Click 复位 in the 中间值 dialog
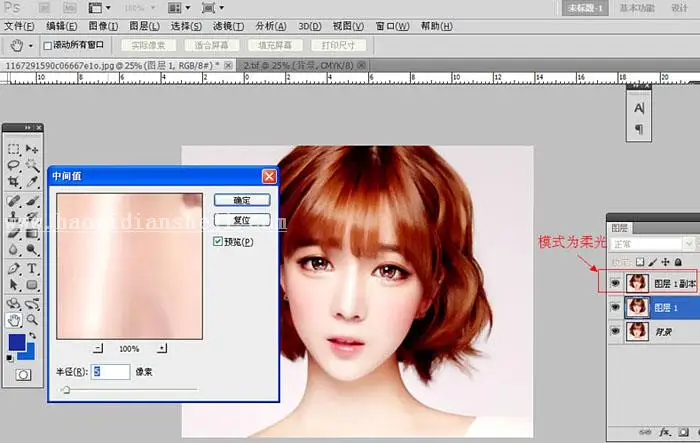The height and width of the screenshot is (443, 700). [242, 220]
